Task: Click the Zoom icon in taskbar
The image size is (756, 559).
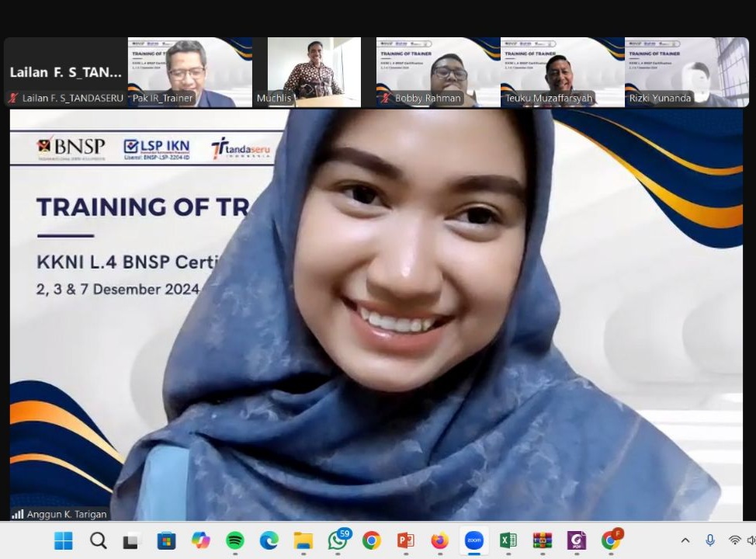Action: (x=473, y=540)
